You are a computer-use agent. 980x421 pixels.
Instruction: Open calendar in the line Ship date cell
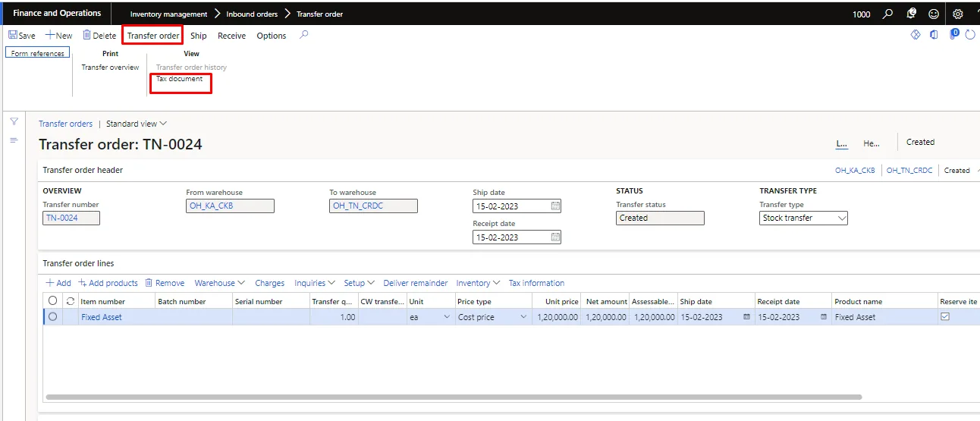click(x=747, y=317)
